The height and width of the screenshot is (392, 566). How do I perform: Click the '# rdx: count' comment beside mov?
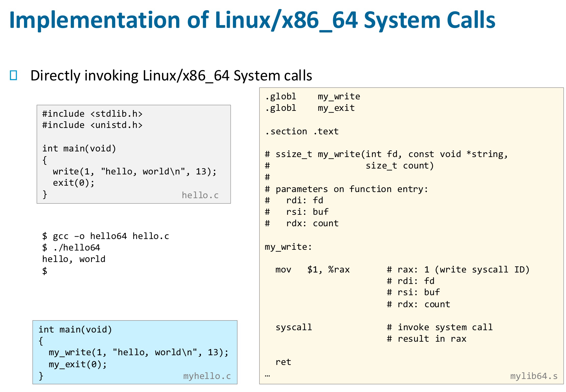pos(418,304)
